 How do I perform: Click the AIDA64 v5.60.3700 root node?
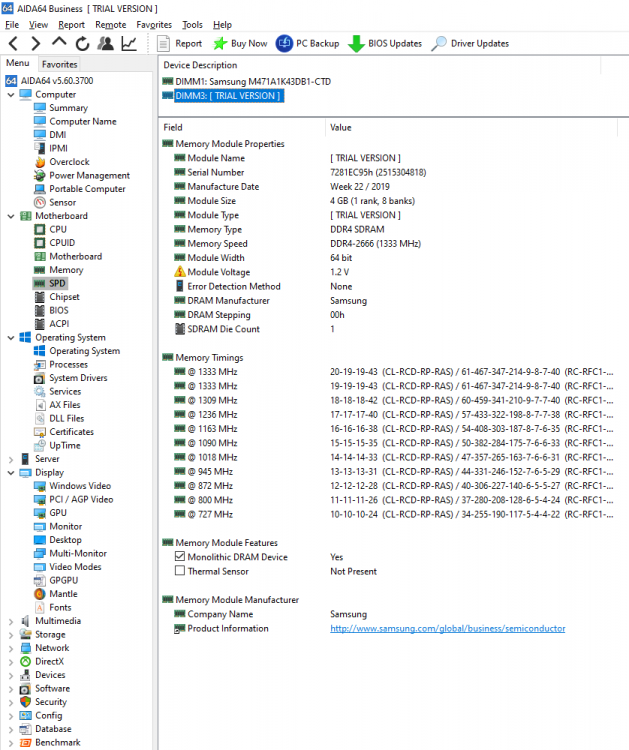(50, 81)
